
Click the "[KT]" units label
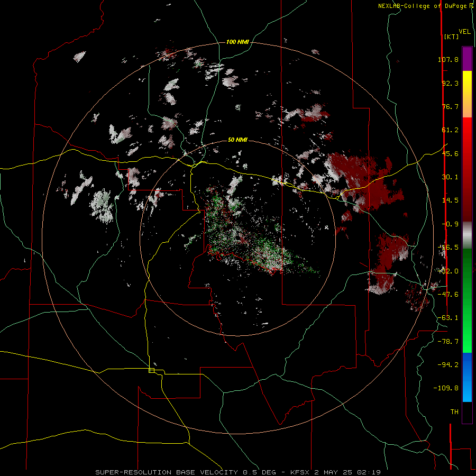451,36
